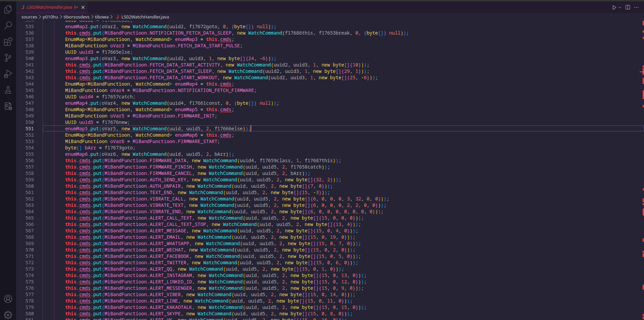Run the Java file with play button
Viewport: 644px width, 320px height.
coord(614,7)
